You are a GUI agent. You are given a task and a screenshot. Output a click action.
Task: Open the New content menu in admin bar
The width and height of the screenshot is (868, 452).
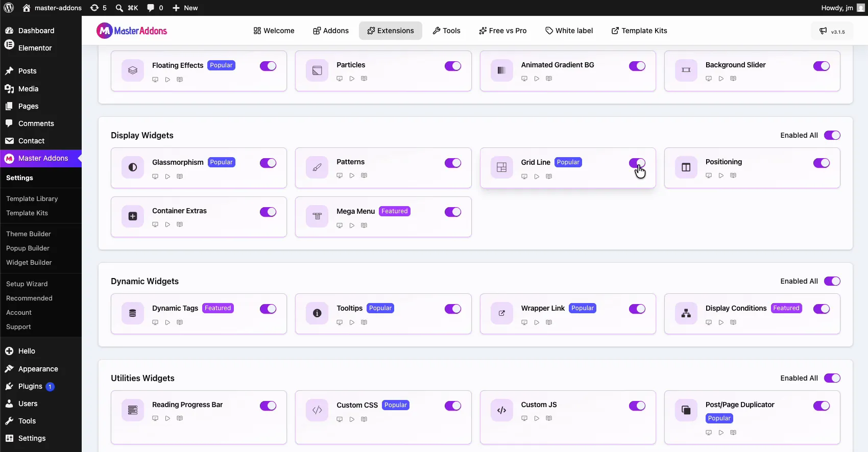click(x=185, y=8)
